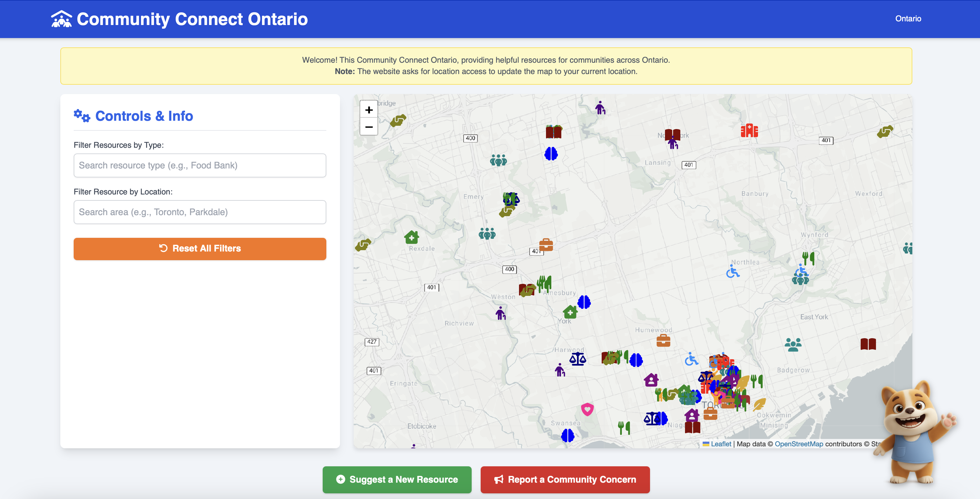Focus the resource type search field
This screenshot has height=499, width=980.
pos(200,165)
